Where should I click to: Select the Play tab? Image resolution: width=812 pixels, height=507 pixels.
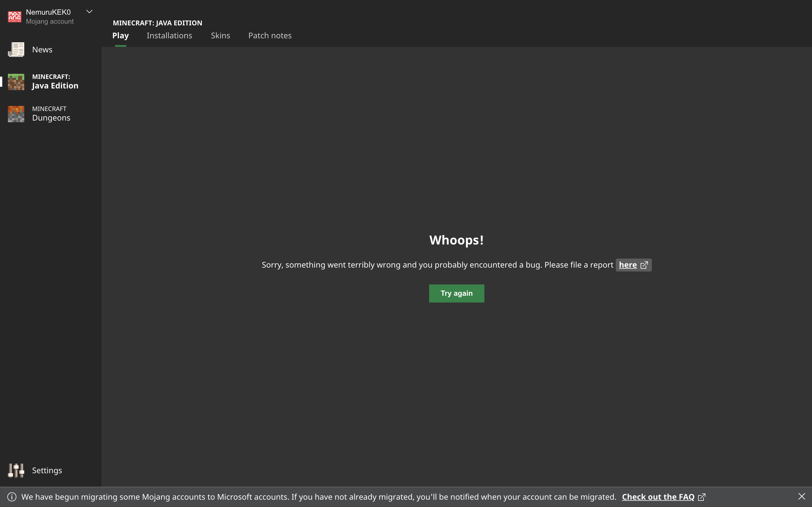[120, 35]
